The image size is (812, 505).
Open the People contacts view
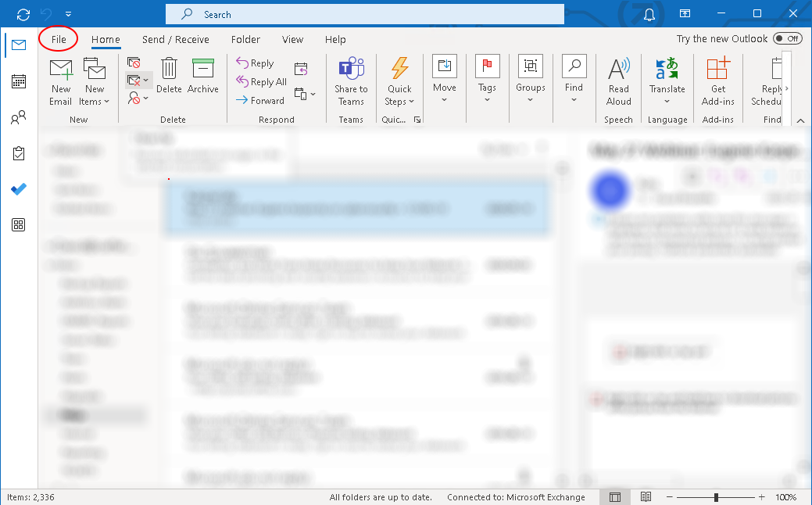tap(19, 117)
